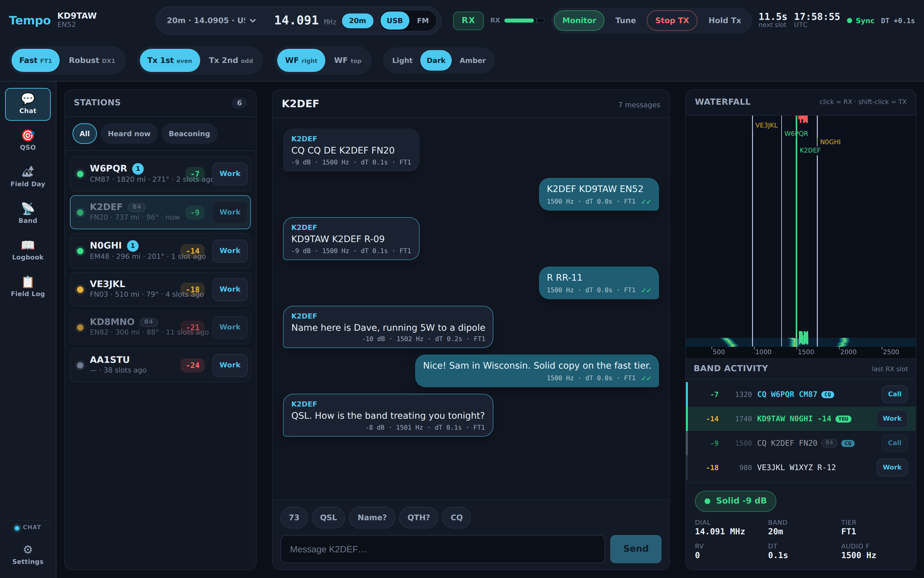This screenshot has width=924, height=578.
Task: Open the 20m frequency preset dropdown
Action: (x=211, y=21)
